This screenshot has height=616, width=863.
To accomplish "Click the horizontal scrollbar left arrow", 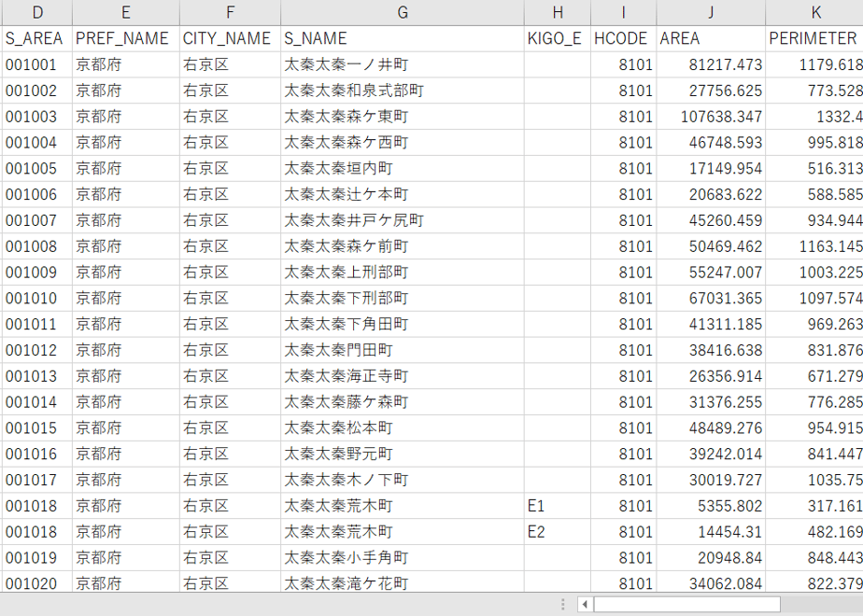I will click(x=585, y=605).
